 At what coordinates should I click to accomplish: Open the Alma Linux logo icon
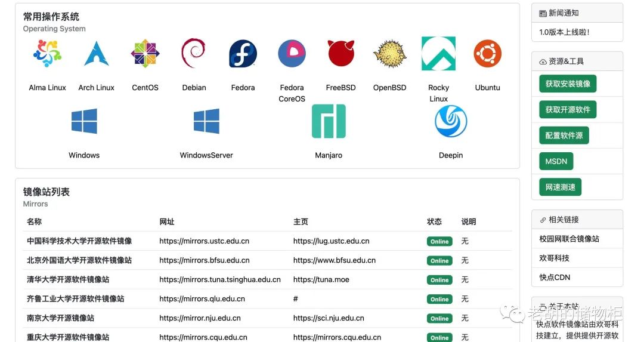(x=47, y=54)
